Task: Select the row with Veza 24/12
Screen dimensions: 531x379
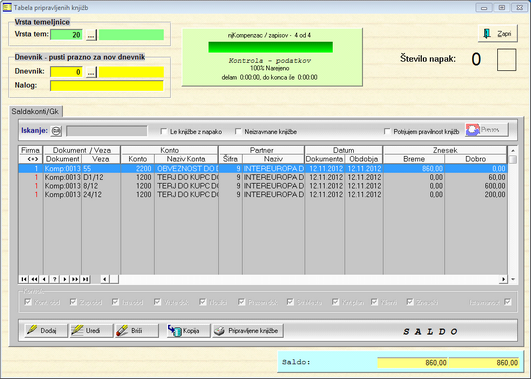Action: point(263,195)
